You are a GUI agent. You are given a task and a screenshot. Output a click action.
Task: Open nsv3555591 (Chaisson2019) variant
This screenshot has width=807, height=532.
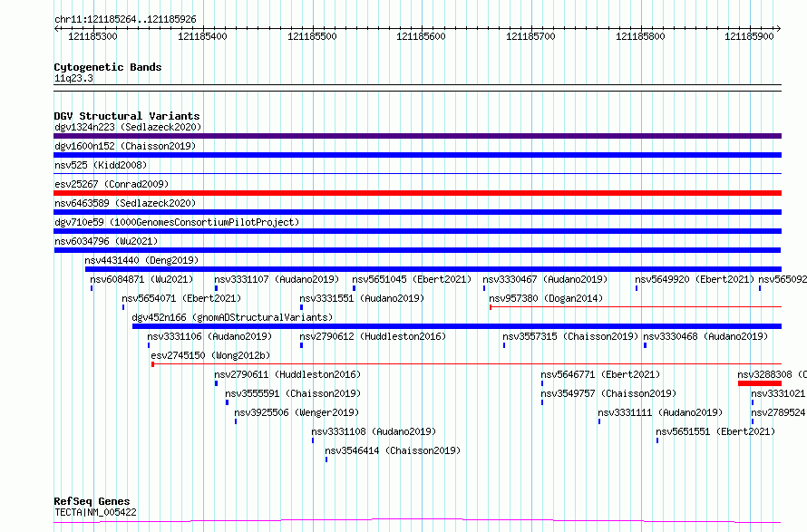(x=294, y=393)
